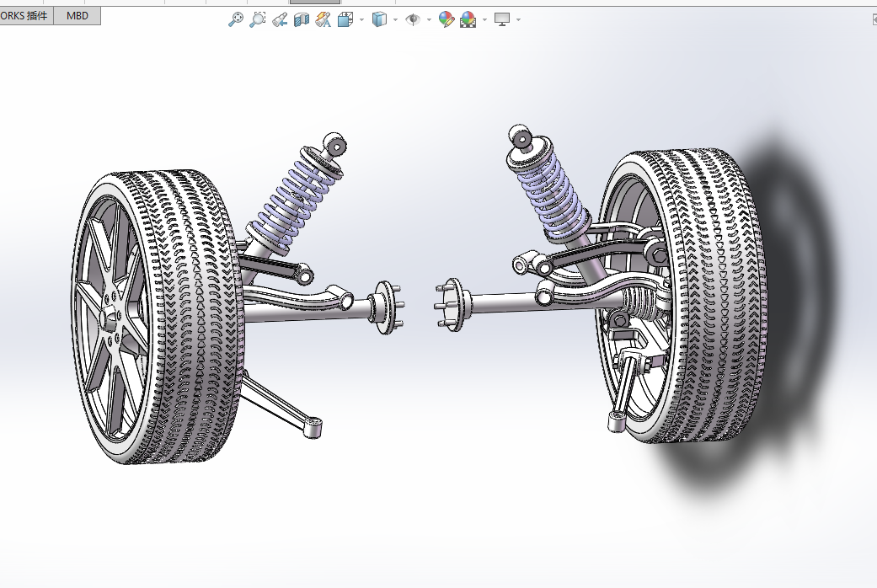Click the View Settings monitor icon
This screenshot has width=877, height=588.
pos(502,20)
